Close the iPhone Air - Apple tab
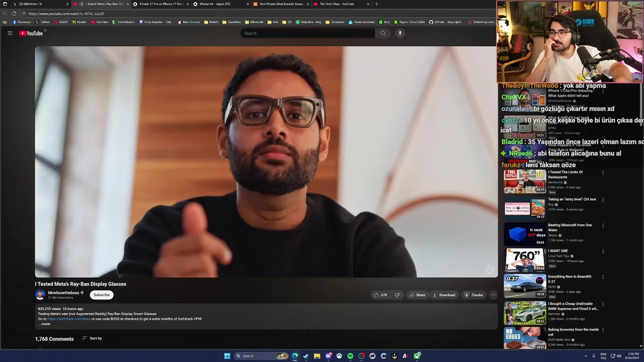Image resolution: width=644 pixels, height=362 pixels. (248, 4)
